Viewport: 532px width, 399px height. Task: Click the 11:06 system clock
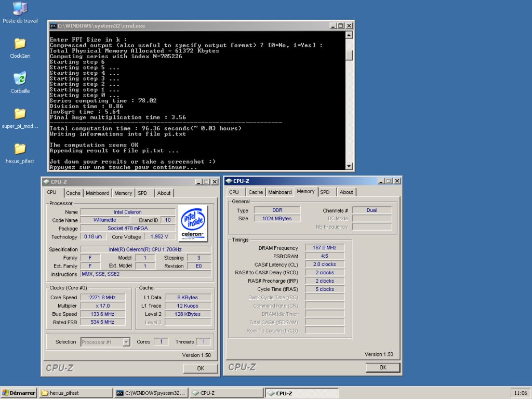tap(521, 393)
